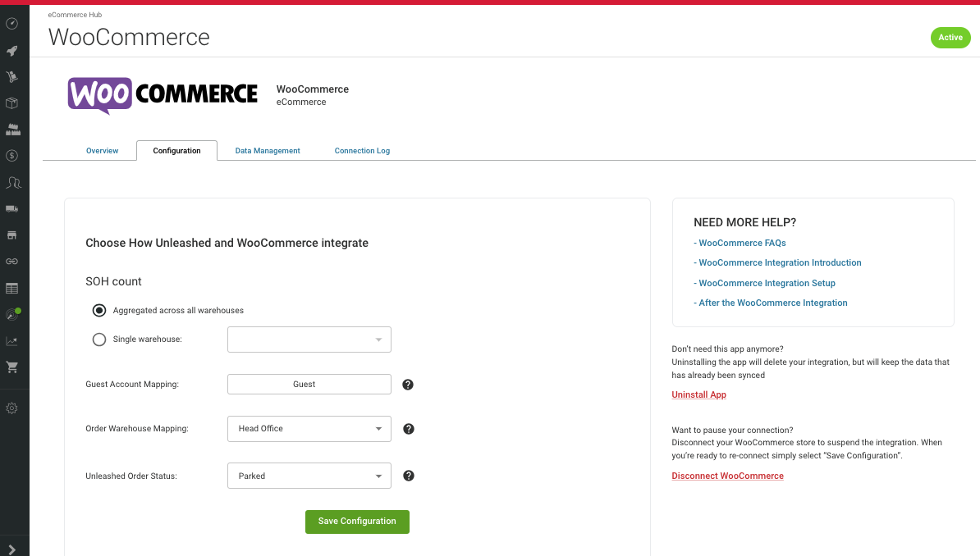The image size is (980, 556).
Task: Click the rocket icon in sidebar
Action: (11, 51)
